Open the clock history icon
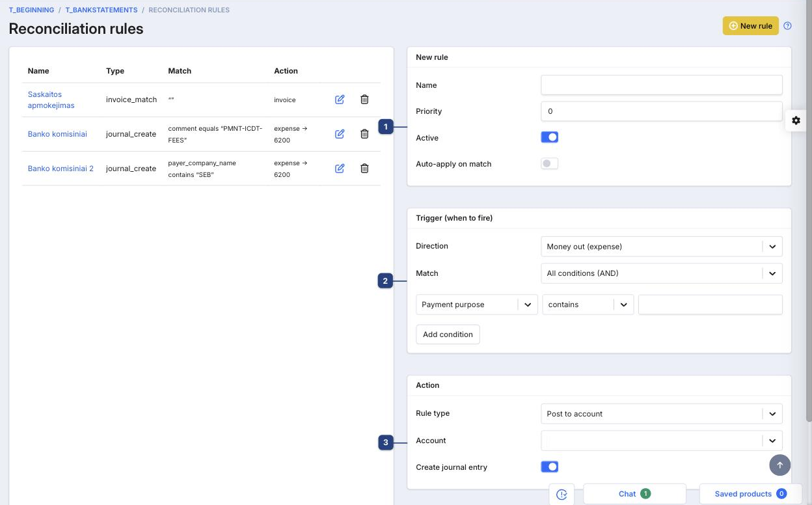The width and height of the screenshot is (812, 505). [x=562, y=495]
